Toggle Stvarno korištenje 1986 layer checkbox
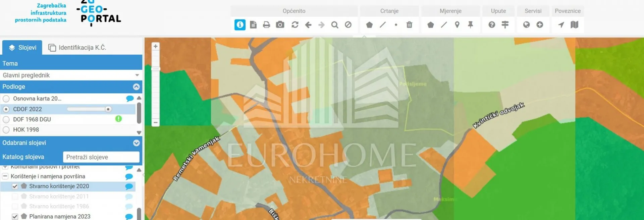This screenshot has width=644, height=220. [15, 206]
